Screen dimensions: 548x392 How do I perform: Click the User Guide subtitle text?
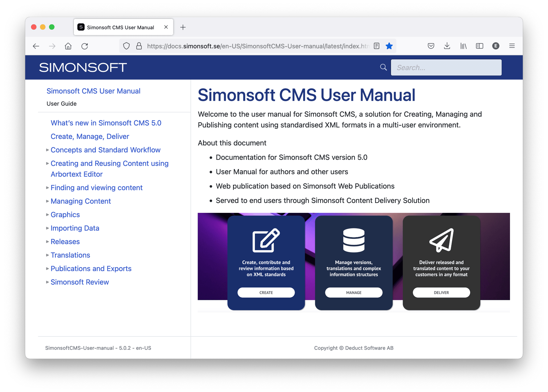(x=62, y=104)
